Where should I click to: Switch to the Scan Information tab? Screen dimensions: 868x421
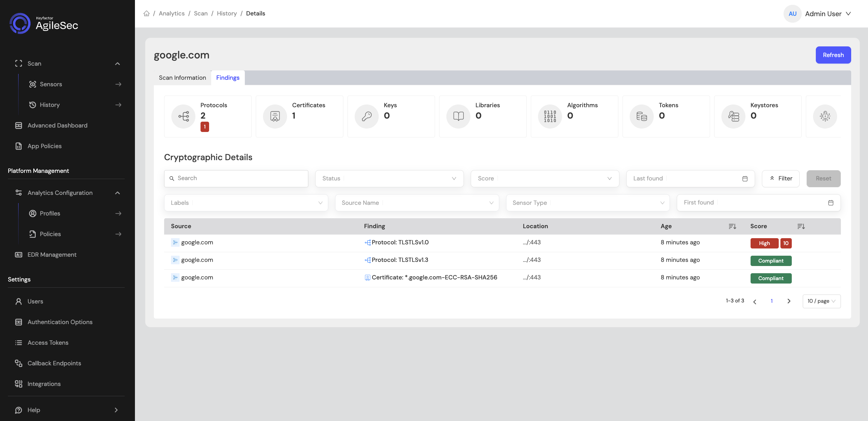pyautogui.click(x=182, y=78)
